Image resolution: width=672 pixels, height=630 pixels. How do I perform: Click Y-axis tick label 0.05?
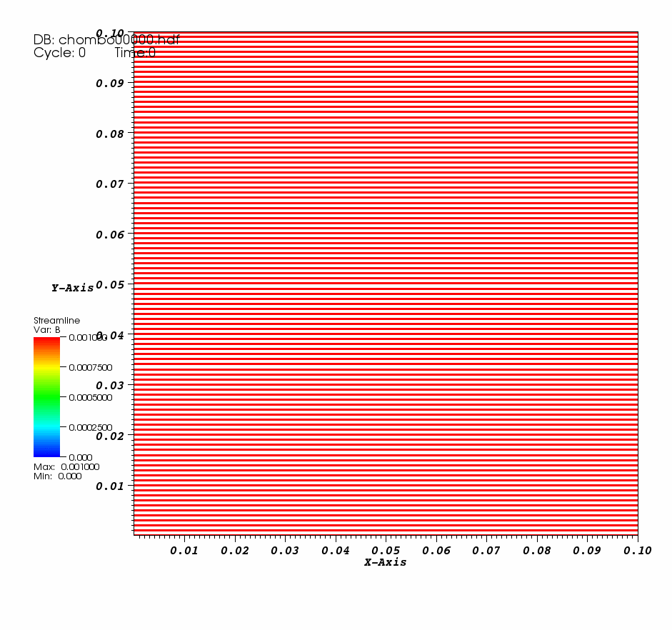[110, 285]
